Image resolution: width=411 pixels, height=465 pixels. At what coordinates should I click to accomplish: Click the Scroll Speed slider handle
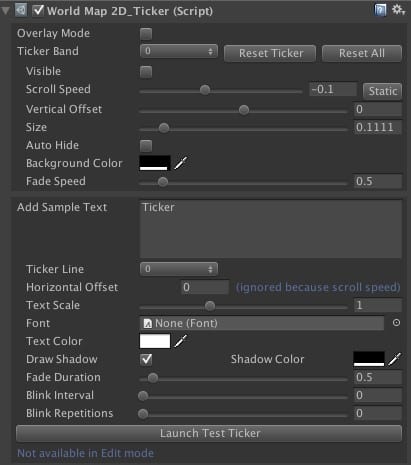coord(205,90)
